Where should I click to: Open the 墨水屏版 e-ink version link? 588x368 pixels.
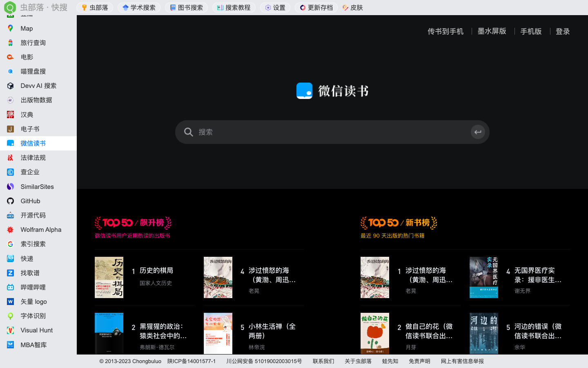[x=492, y=31]
